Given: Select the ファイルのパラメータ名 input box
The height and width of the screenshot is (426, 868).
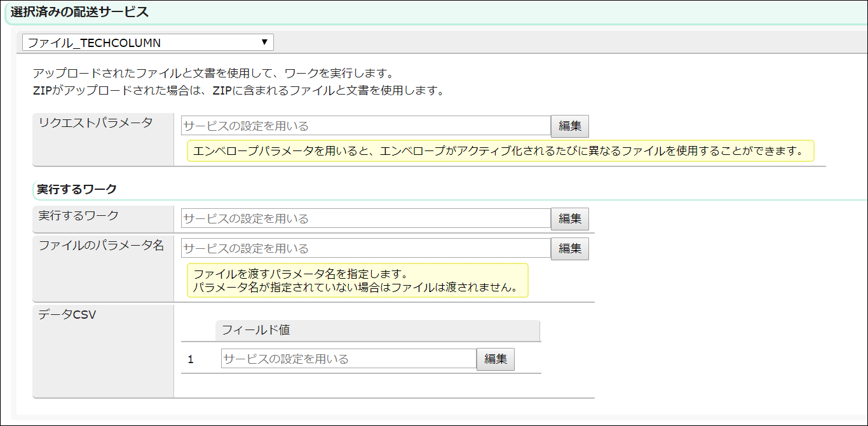Looking at the screenshot, I should click(x=365, y=248).
